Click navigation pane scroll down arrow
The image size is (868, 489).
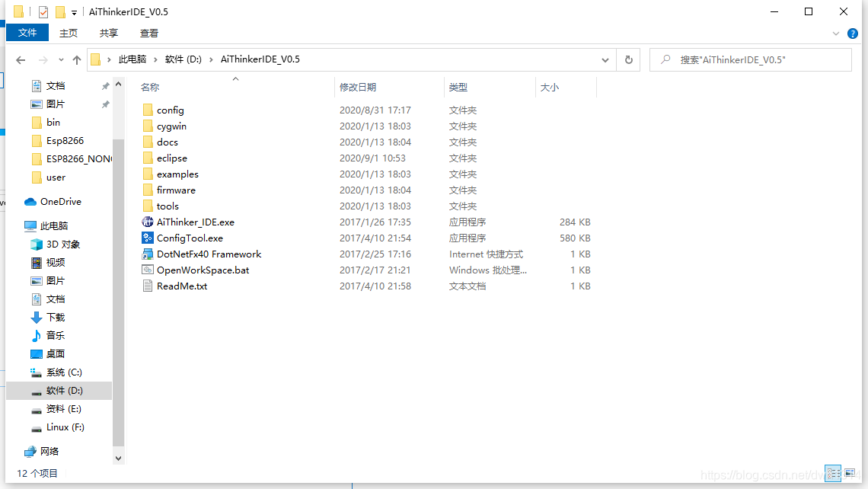tap(118, 459)
